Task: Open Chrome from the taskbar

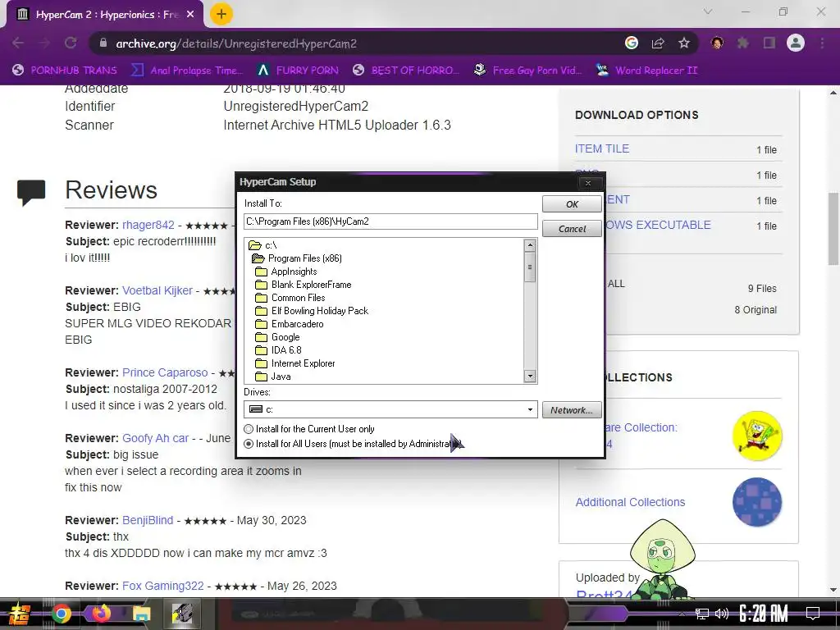Action: 62,614
